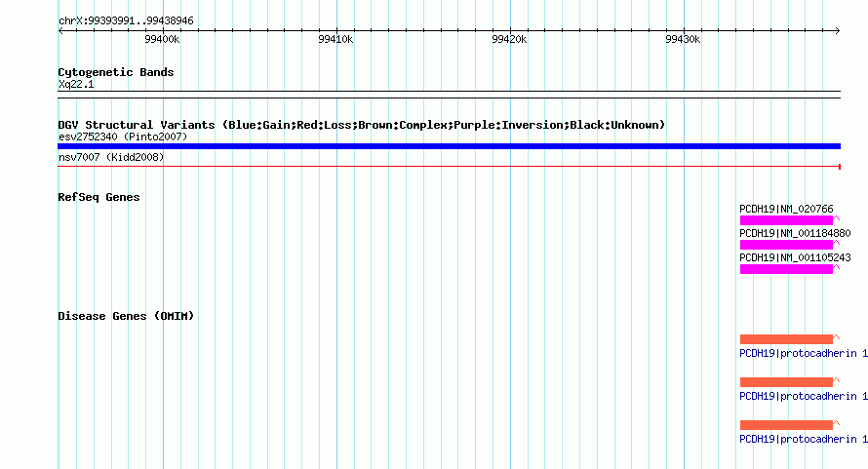Click the esv2752340 (Pinto2007) variant label
The height and width of the screenshot is (469, 868).
[x=123, y=137]
